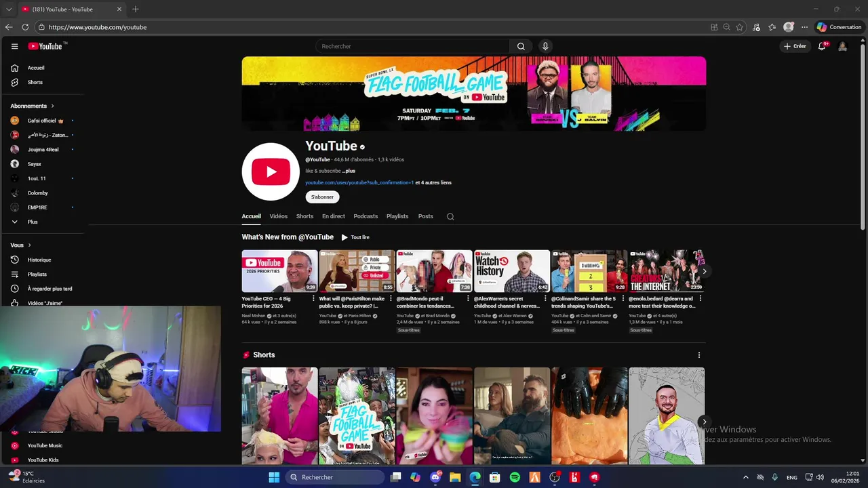The width and height of the screenshot is (868, 488).
Task: Add page to favorites star icon
Action: tap(740, 27)
